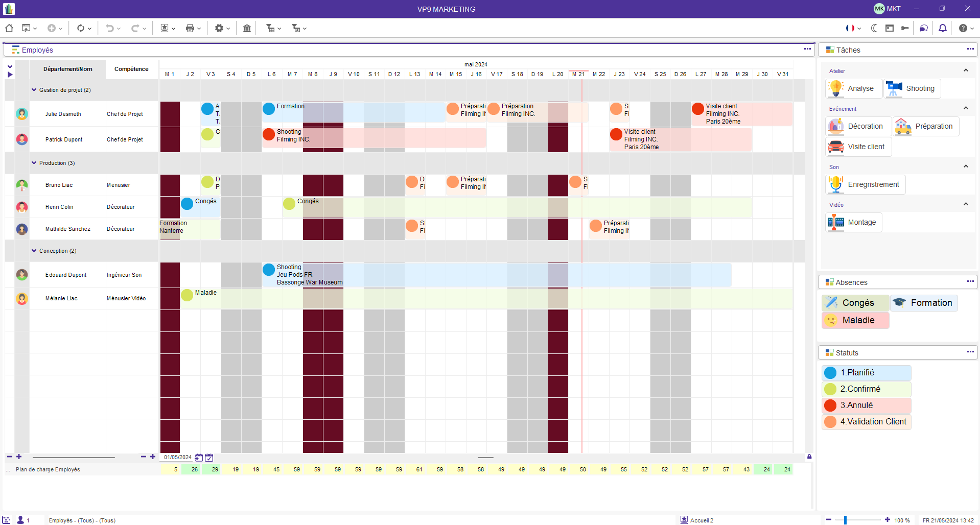
Task: Select the Visite client task button
Action: tap(858, 147)
